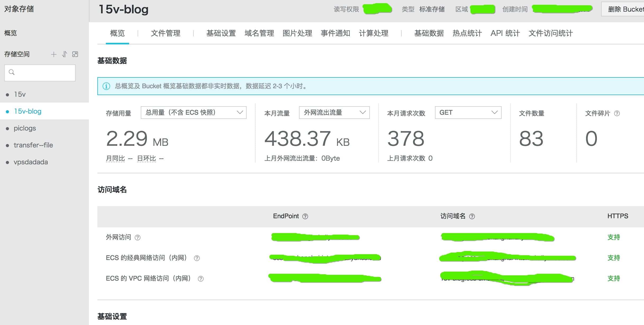Select the transfer--file bucket
The image size is (644, 325).
coord(33,145)
